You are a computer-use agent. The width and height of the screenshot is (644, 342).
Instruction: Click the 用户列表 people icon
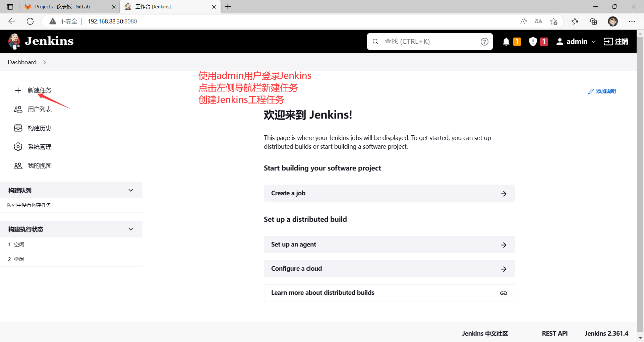point(18,109)
